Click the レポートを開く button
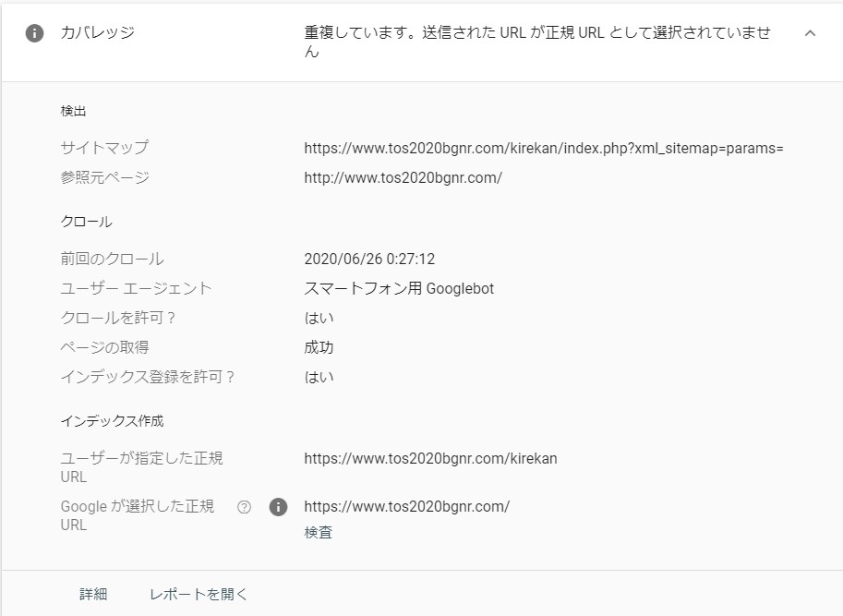This screenshot has width=843, height=616. (199, 594)
